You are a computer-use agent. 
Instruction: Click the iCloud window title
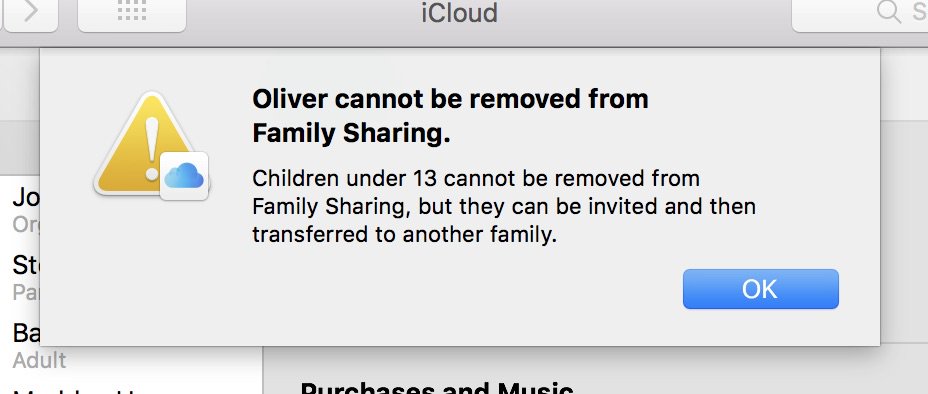pos(459,13)
